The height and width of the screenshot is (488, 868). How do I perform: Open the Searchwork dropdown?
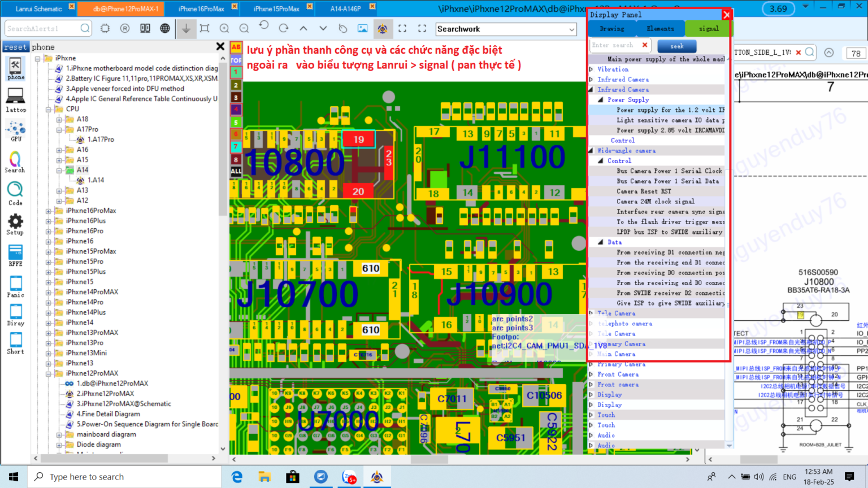point(572,29)
